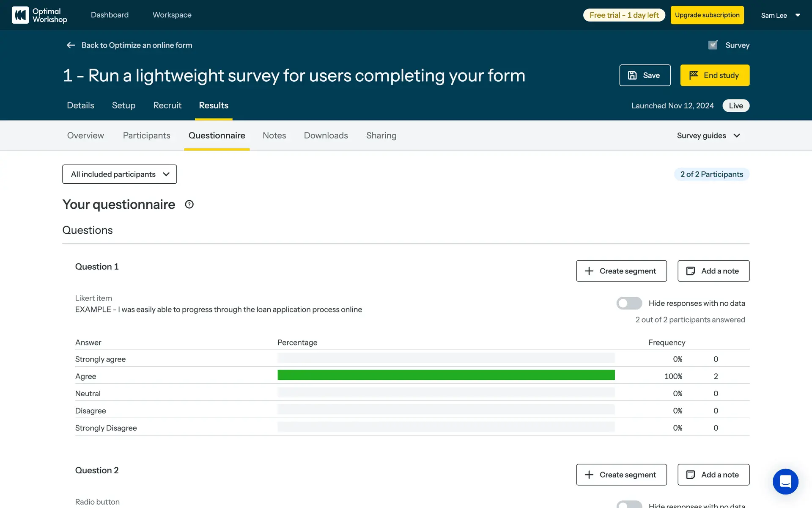Click the Optimal Workshop logo icon

coord(20,15)
